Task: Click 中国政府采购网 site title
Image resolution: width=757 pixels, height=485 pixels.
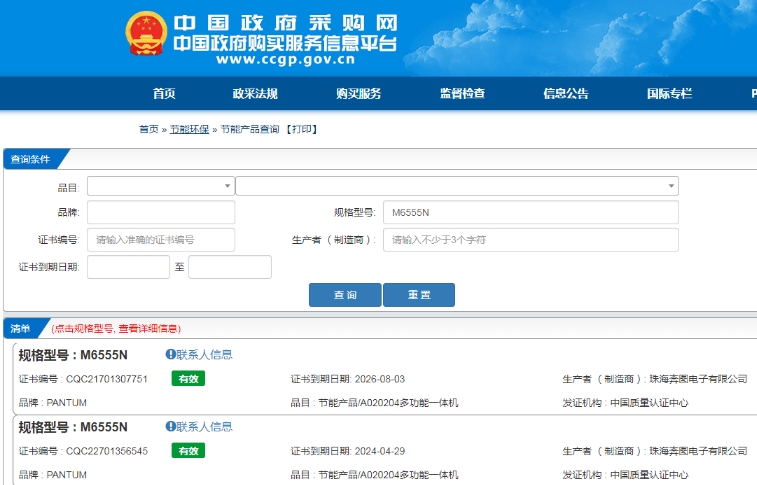Action: [285, 23]
